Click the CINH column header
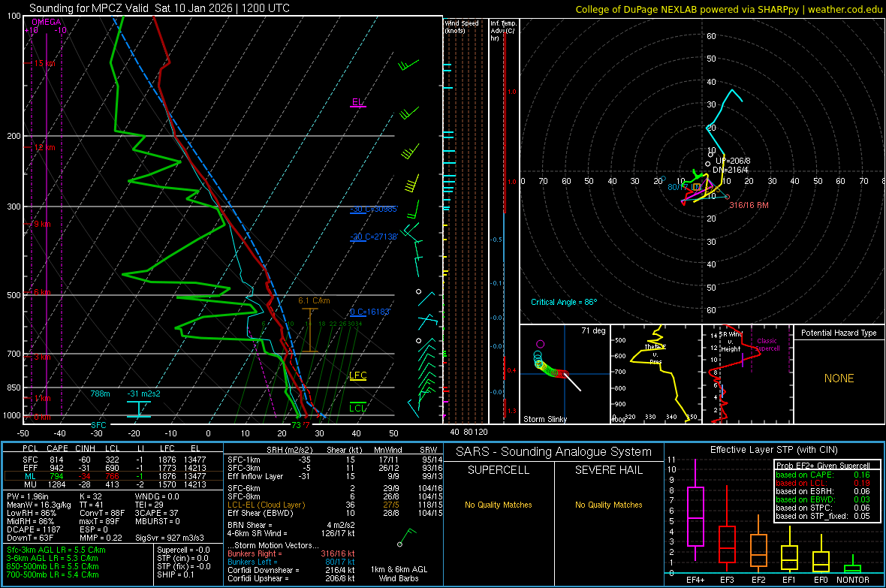The image size is (886, 588). click(x=86, y=448)
